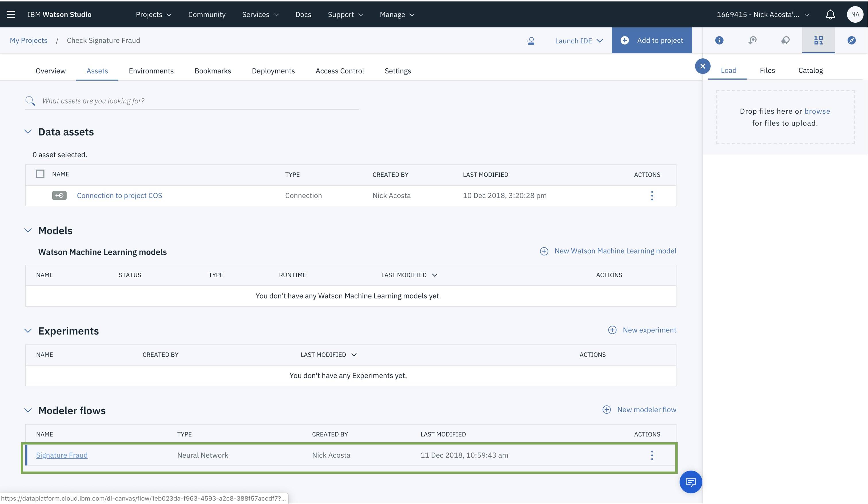Switch to the Files tab in side panel

coord(768,70)
